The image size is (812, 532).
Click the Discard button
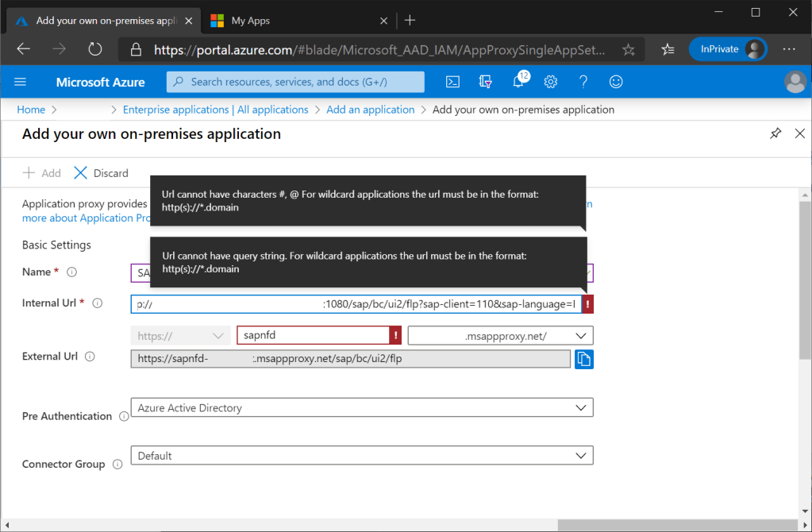[x=101, y=173]
